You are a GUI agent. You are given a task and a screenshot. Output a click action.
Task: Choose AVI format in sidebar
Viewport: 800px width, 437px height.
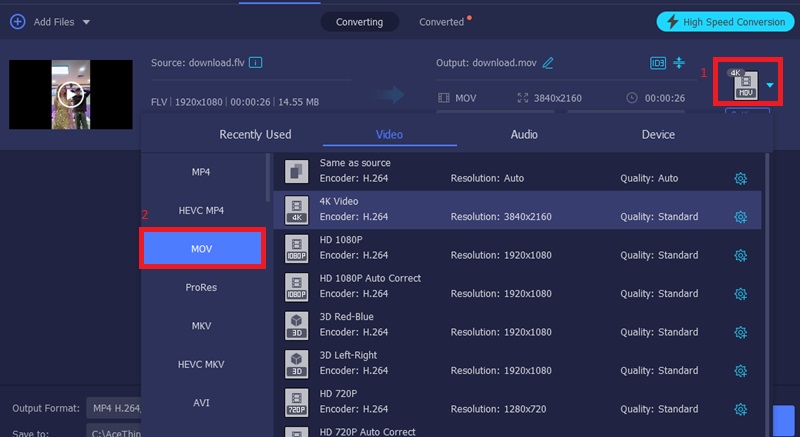coord(201,403)
